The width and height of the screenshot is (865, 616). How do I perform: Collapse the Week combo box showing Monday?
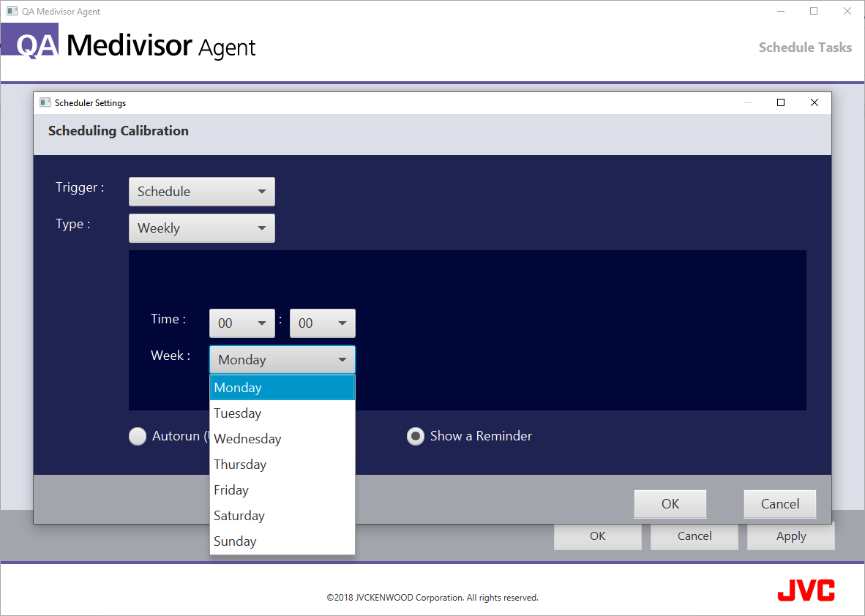[x=282, y=359]
